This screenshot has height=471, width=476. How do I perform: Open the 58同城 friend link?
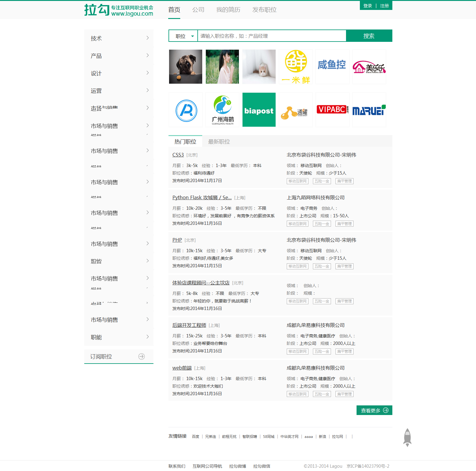269,436
